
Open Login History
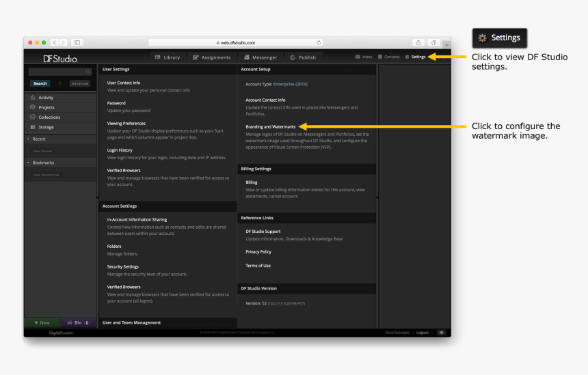120,150
